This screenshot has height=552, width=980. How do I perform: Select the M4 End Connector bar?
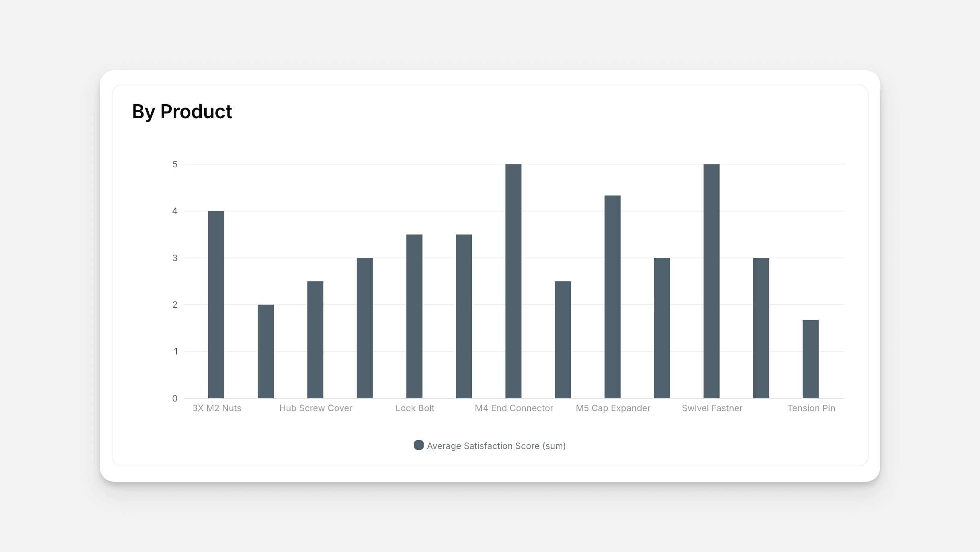(x=513, y=281)
